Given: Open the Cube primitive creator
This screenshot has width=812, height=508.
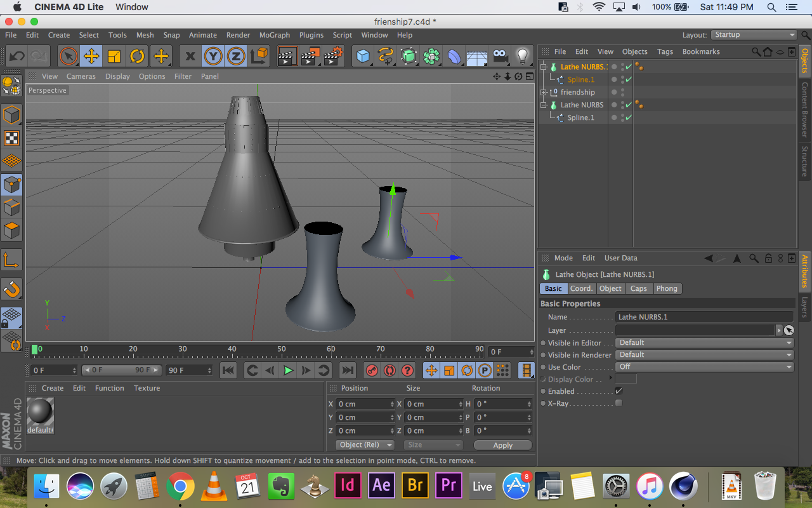Looking at the screenshot, I should click(363, 57).
